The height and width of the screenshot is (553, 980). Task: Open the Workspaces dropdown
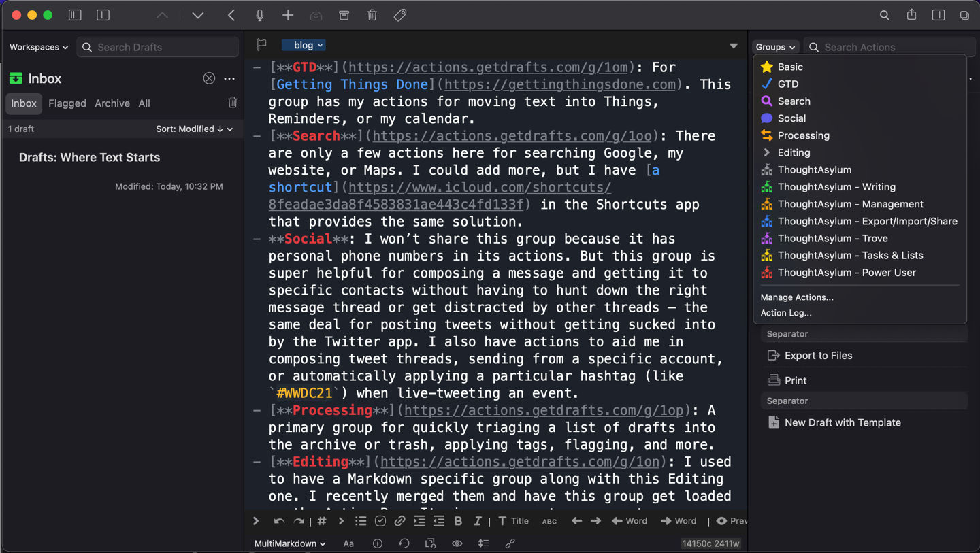tap(39, 47)
